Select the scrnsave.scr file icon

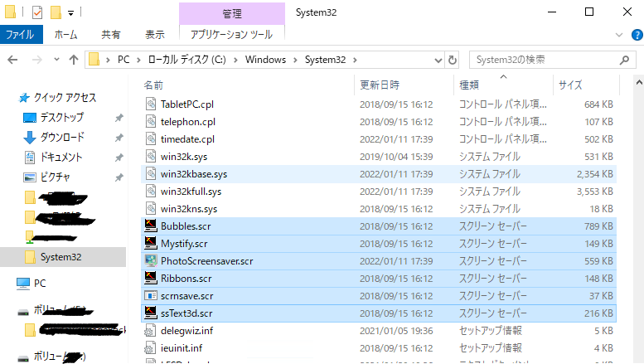click(x=151, y=295)
